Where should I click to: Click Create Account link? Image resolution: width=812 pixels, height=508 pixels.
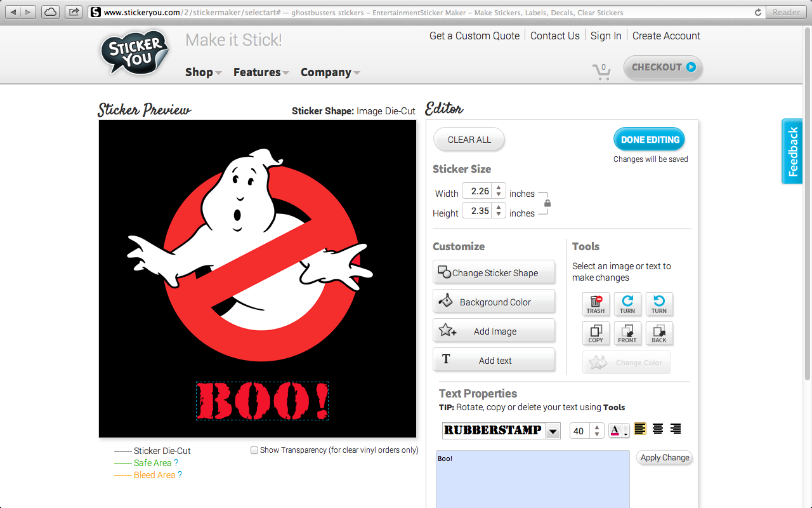click(x=666, y=36)
